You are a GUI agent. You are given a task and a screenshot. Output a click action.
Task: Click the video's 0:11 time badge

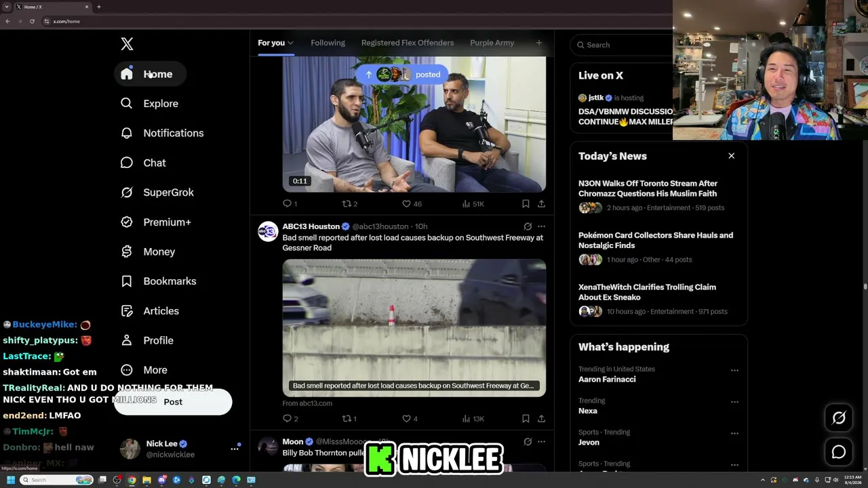300,181
